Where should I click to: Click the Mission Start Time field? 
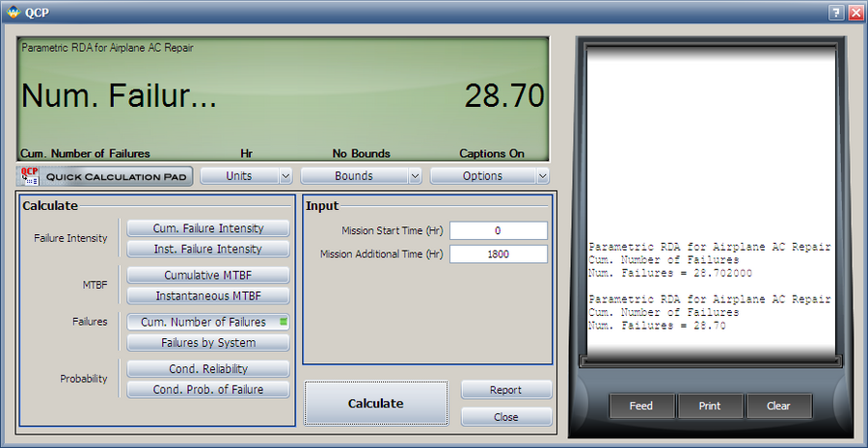[x=498, y=231]
